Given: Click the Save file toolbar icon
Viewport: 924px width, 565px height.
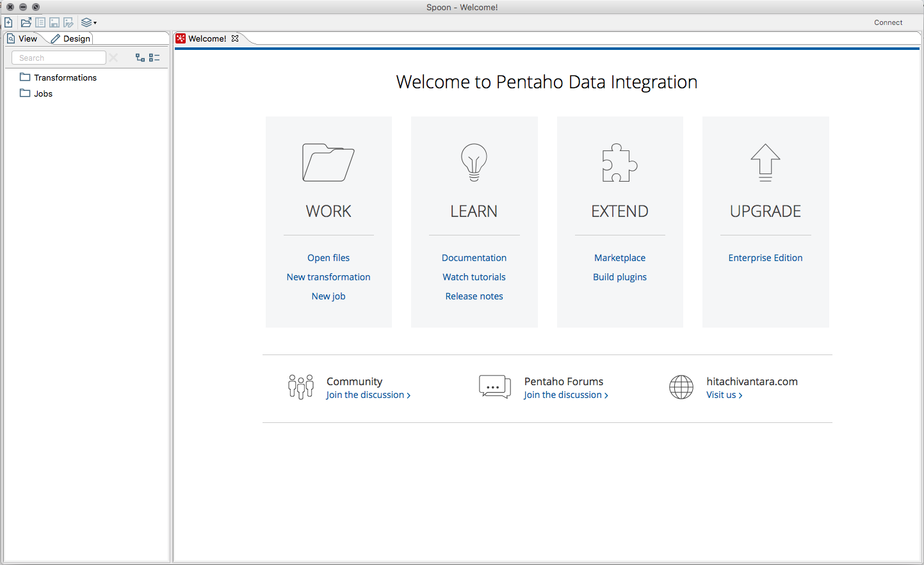Looking at the screenshot, I should coord(54,22).
